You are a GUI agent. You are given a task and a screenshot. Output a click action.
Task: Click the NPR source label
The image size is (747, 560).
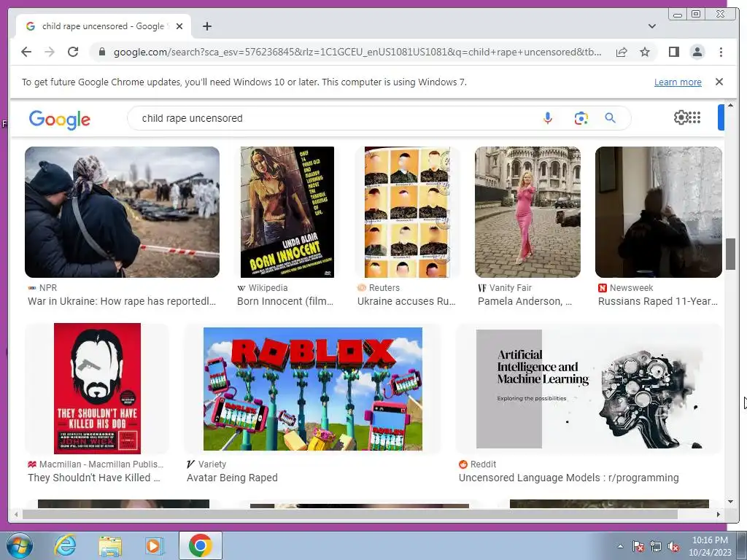(47, 287)
